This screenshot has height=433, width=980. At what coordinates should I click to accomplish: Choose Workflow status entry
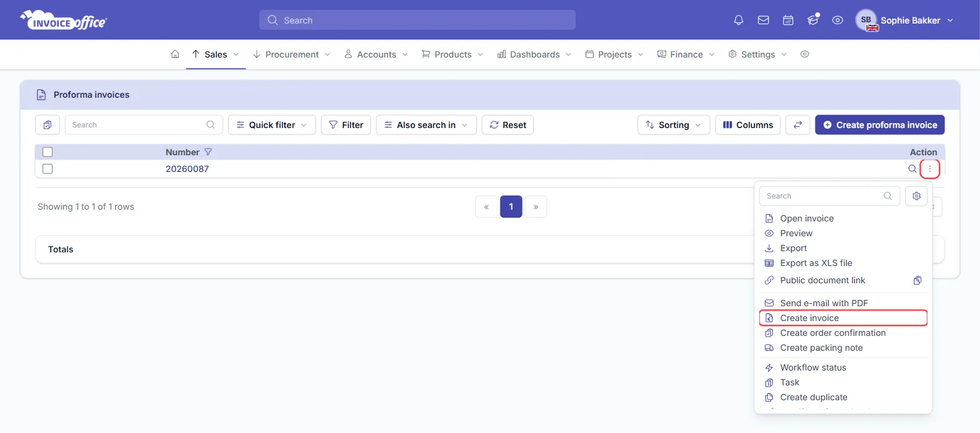pyautogui.click(x=843, y=367)
